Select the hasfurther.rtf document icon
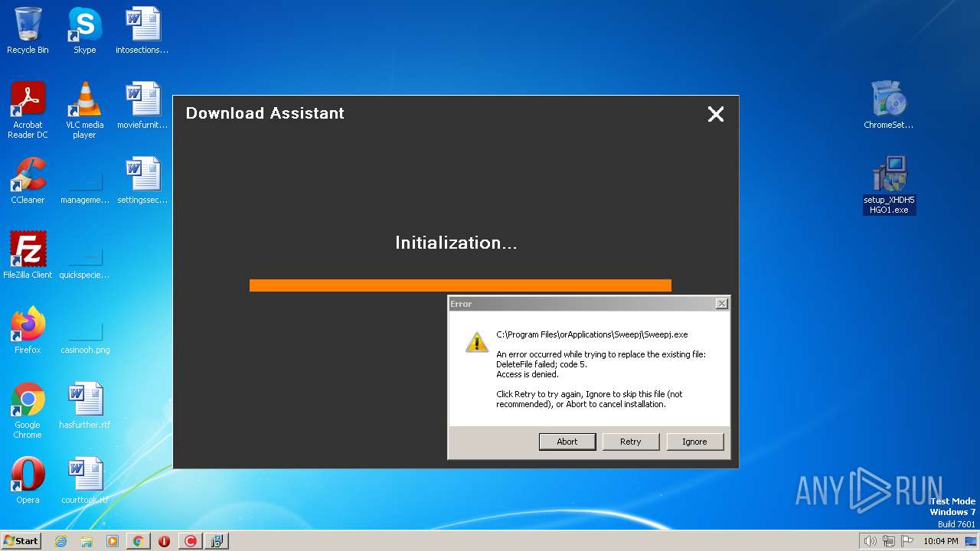980x551 pixels. [x=84, y=406]
